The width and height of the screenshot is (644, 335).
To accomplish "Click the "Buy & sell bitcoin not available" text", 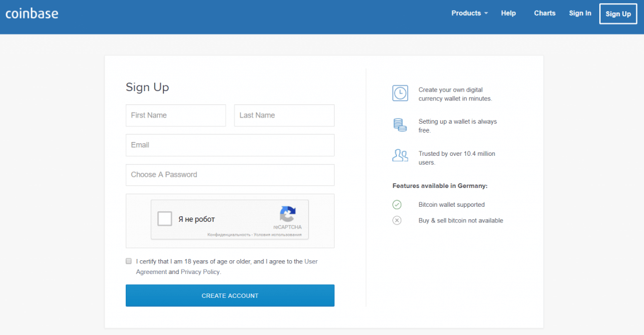I will tap(461, 221).
